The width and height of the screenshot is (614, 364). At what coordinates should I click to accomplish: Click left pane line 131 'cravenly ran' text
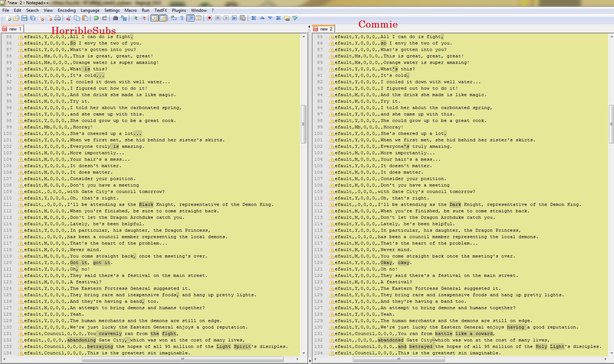[x=116, y=334]
